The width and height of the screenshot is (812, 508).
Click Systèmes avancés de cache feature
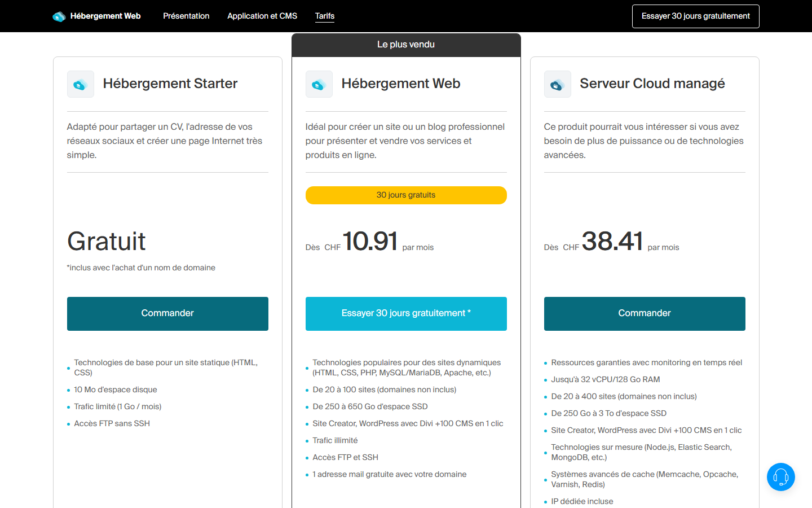coord(645,479)
